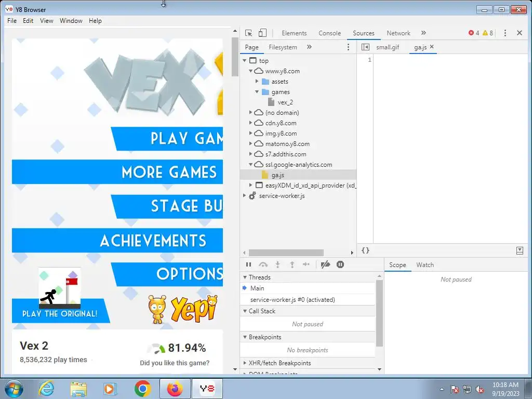Viewport: 532px width, 399px height.
Task: Click the navigator horizontal scrollbar
Action: click(286, 253)
